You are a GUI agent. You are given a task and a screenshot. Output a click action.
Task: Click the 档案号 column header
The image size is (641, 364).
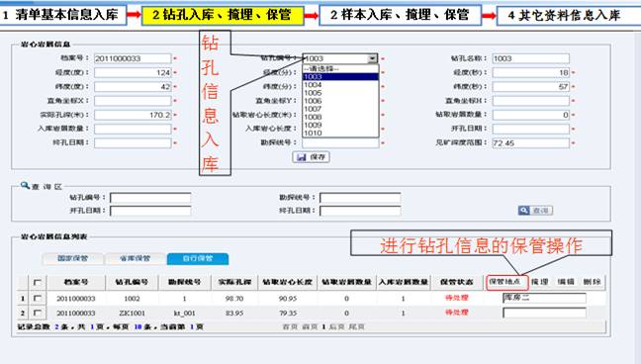[x=76, y=282]
